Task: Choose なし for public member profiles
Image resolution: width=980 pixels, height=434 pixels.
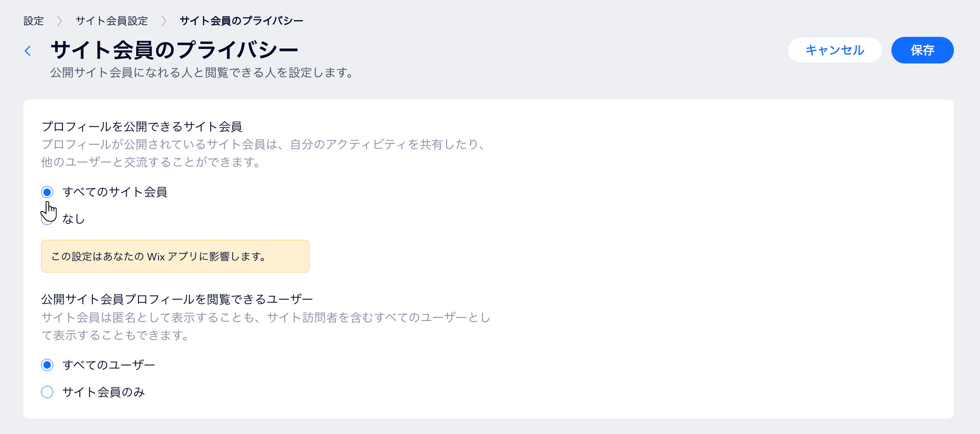Action: coord(47,218)
